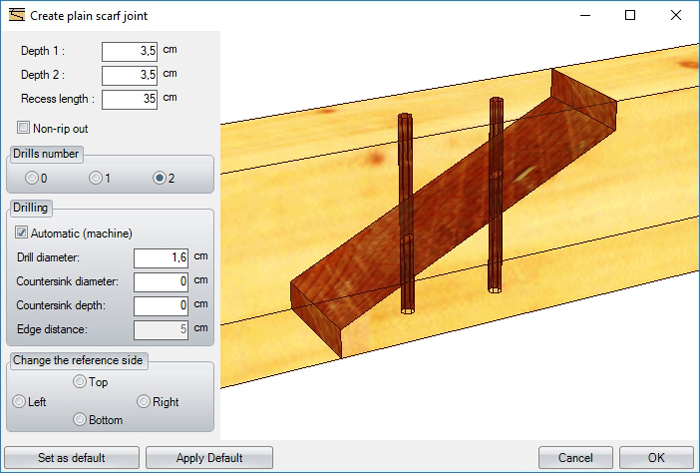Click the scarf joint title bar icon

[17, 15]
